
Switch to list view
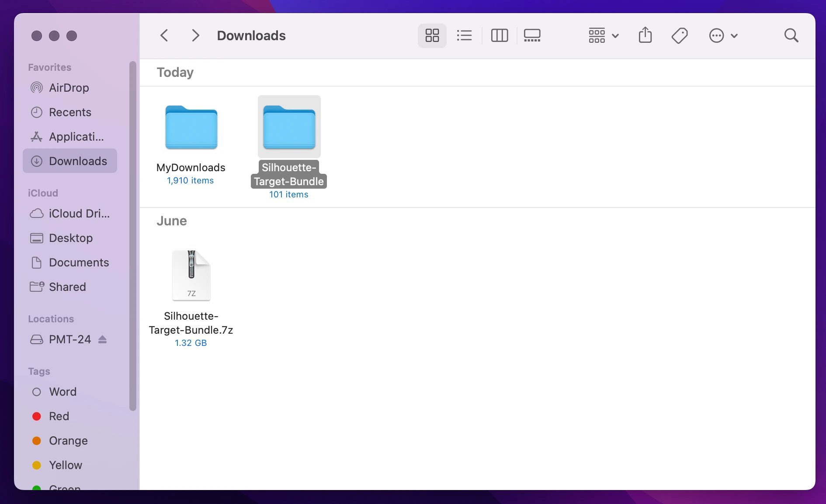464,35
